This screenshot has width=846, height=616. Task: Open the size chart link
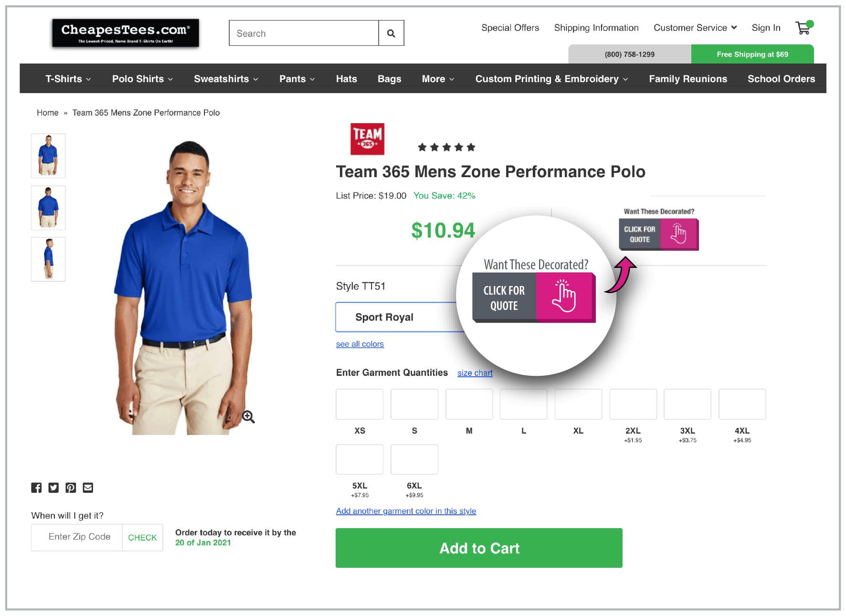point(475,373)
